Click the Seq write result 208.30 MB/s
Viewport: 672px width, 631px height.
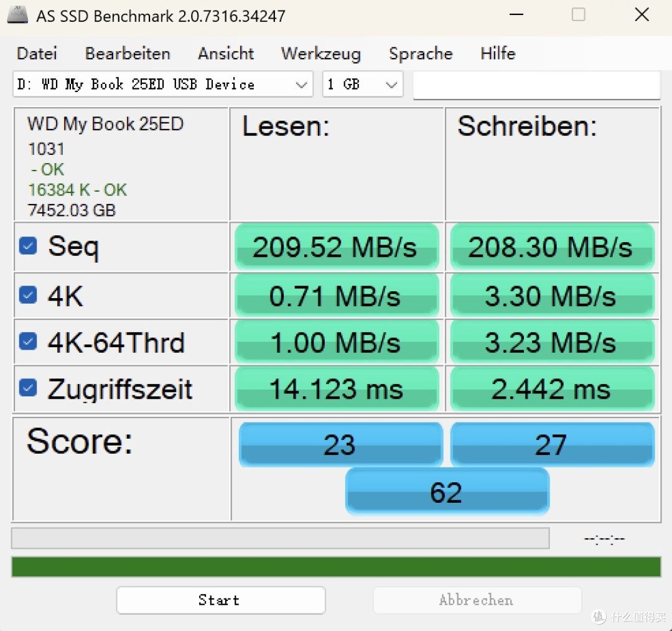[552, 247]
